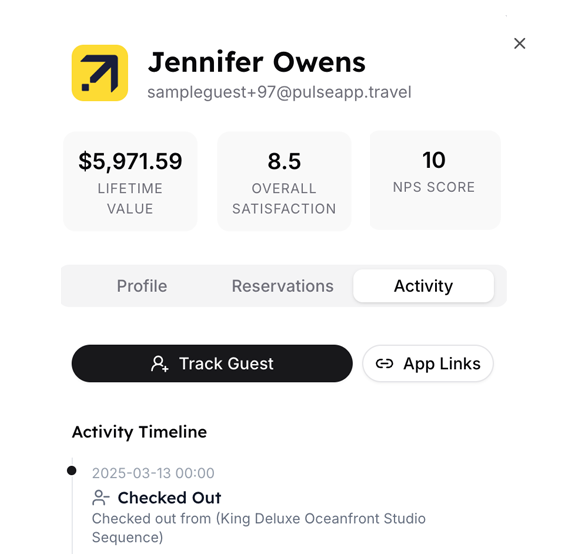Click the Checked Out person-minus icon
567x554 pixels.
(x=101, y=498)
